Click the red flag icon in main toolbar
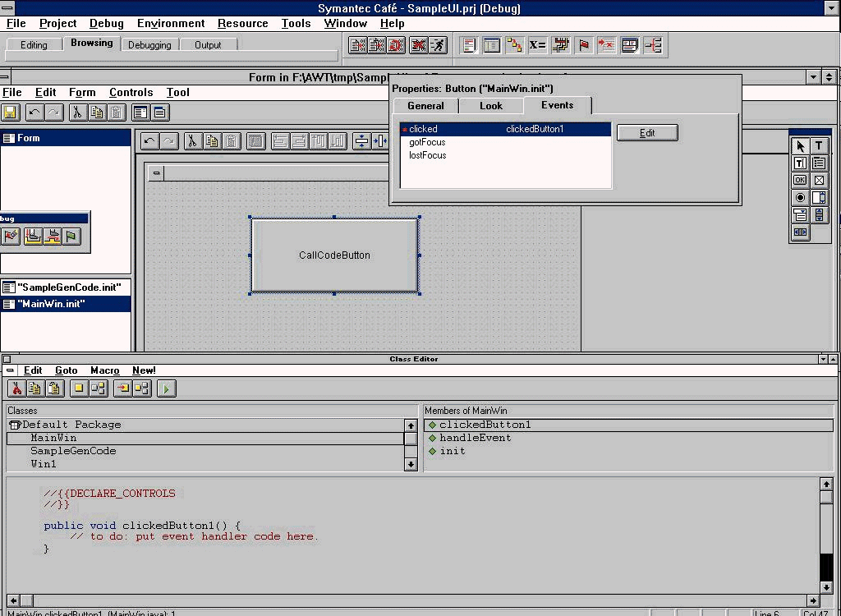 coord(584,45)
